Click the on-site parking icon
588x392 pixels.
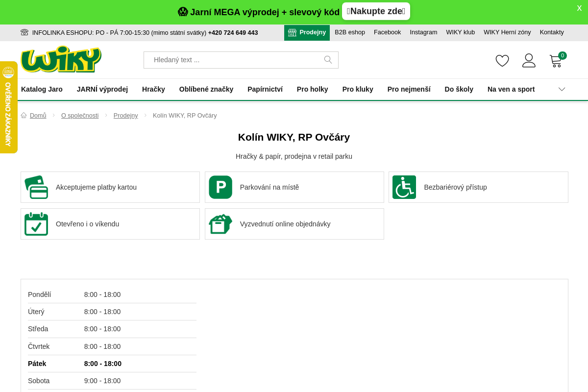tap(220, 187)
